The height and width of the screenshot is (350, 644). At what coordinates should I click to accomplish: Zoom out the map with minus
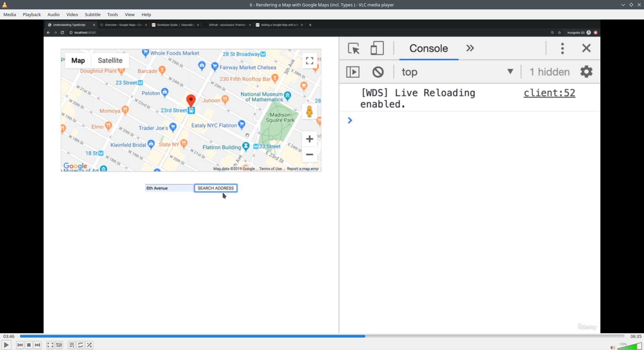(310, 155)
